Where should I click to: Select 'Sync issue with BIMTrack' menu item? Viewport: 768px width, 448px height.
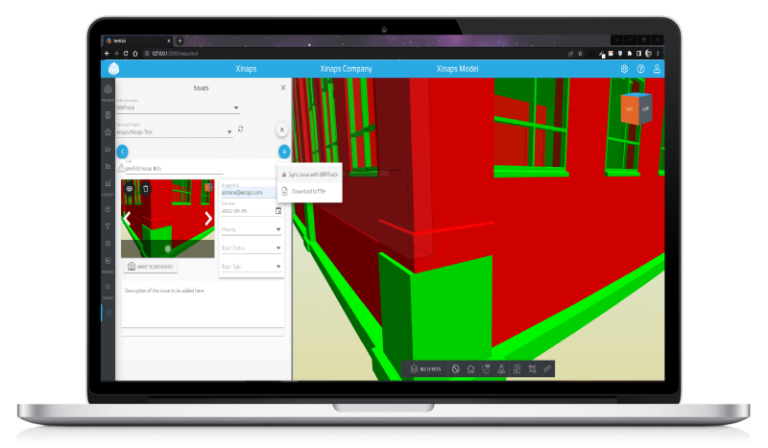[310, 174]
